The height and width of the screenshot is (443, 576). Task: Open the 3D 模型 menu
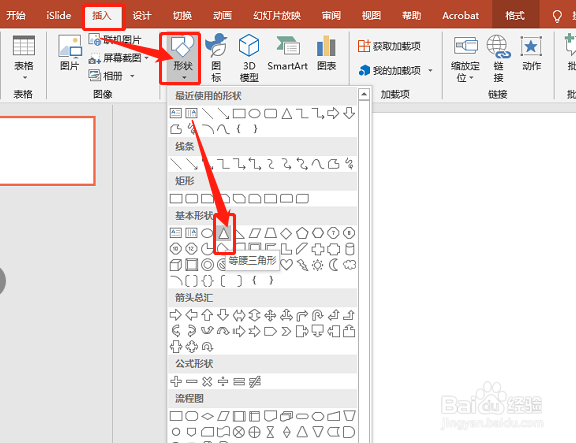[x=249, y=58]
